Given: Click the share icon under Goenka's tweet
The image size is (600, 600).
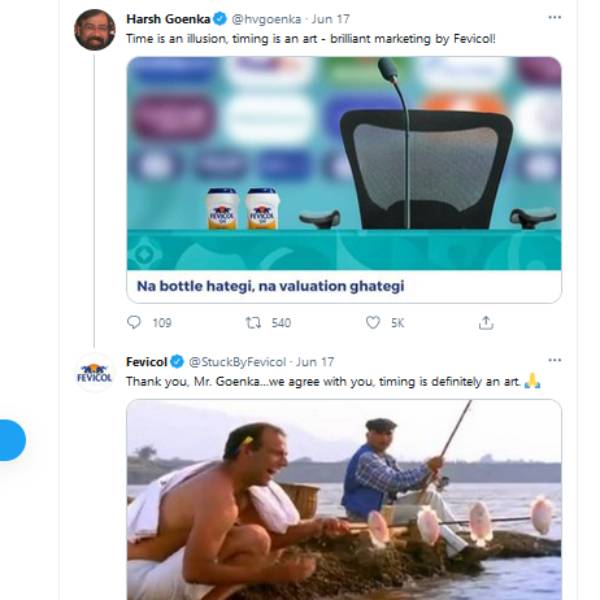Looking at the screenshot, I should coord(486,322).
